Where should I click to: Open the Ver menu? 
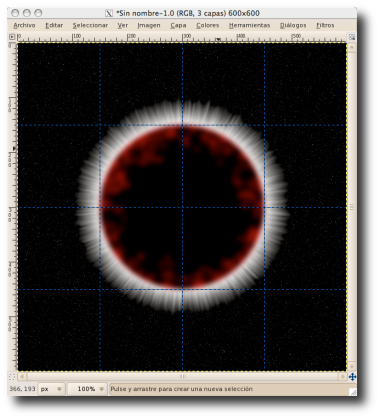point(122,25)
